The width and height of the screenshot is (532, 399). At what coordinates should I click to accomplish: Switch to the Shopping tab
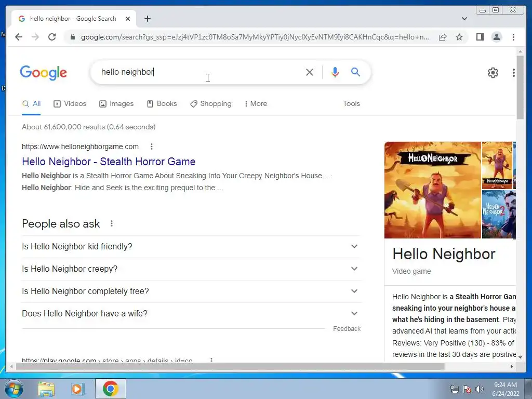[211, 104]
